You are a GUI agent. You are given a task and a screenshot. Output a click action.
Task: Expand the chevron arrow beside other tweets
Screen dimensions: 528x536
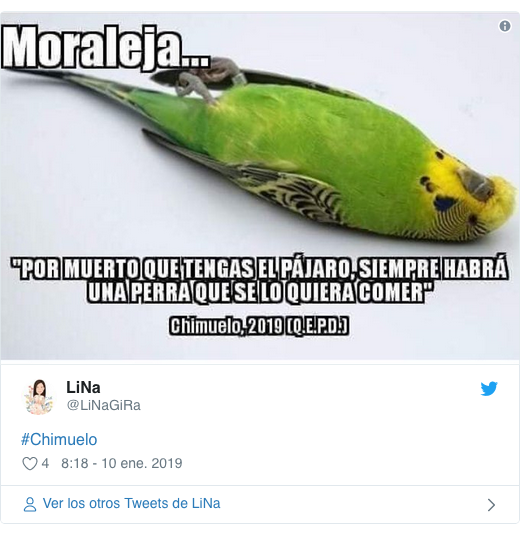(491, 505)
